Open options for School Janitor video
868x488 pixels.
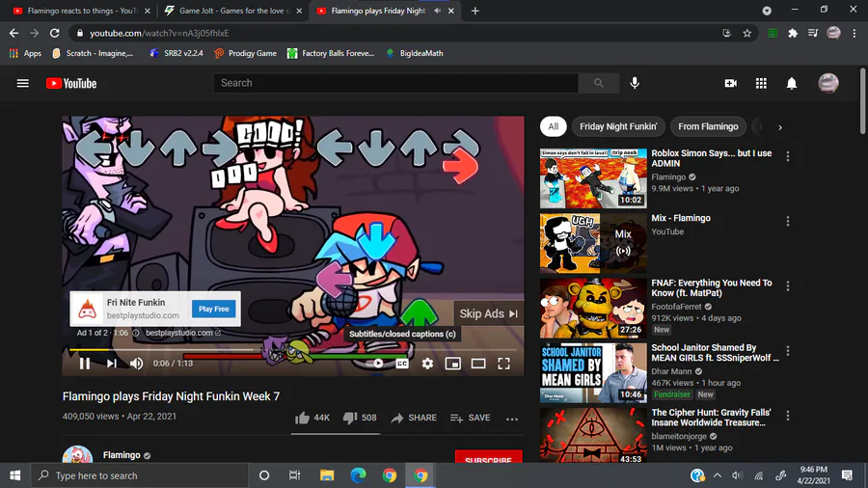point(788,351)
